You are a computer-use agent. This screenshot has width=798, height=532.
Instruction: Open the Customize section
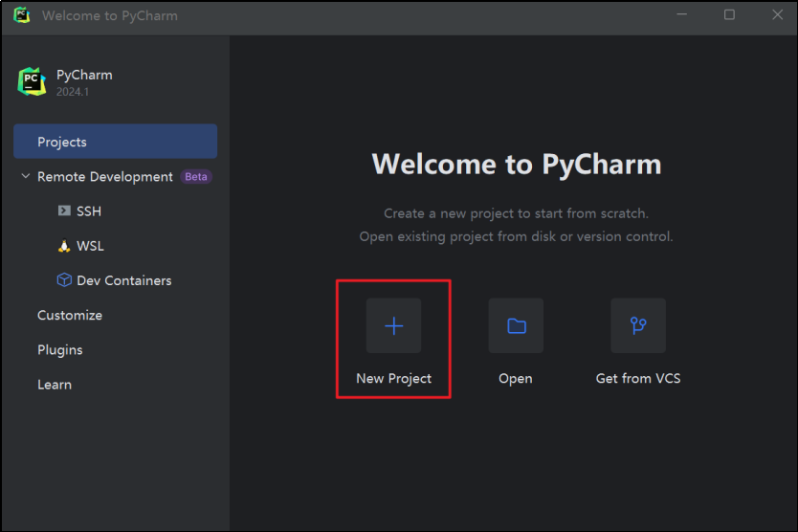(x=70, y=315)
